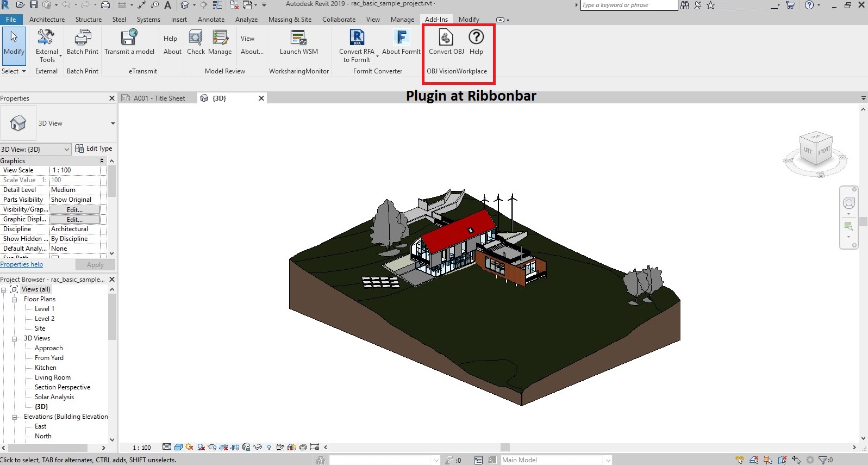Open the shopping cart app store icon
This screenshot has height=465, width=868.
[x=790, y=5]
